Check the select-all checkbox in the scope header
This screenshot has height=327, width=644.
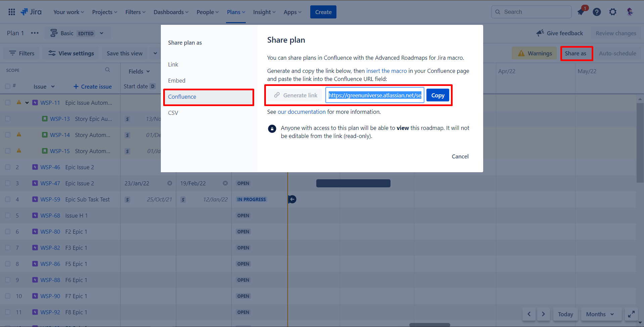click(x=7, y=86)
